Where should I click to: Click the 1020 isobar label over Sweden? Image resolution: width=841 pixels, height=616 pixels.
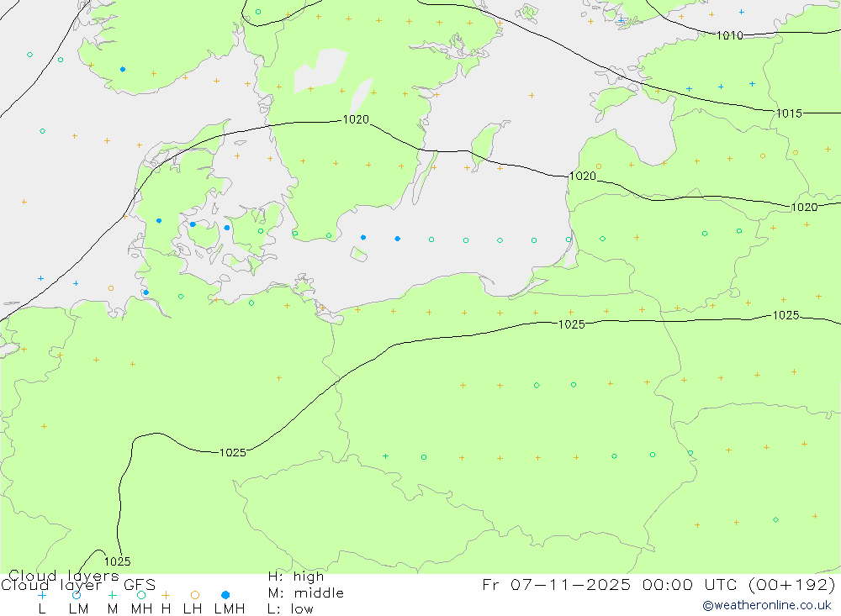click(356, 119)
